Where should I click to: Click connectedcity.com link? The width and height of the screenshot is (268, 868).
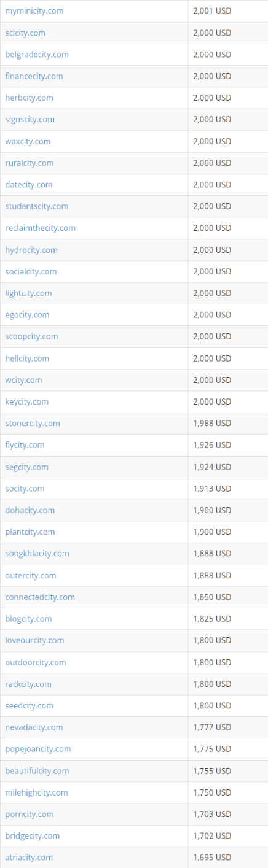[x=40, y=597]
